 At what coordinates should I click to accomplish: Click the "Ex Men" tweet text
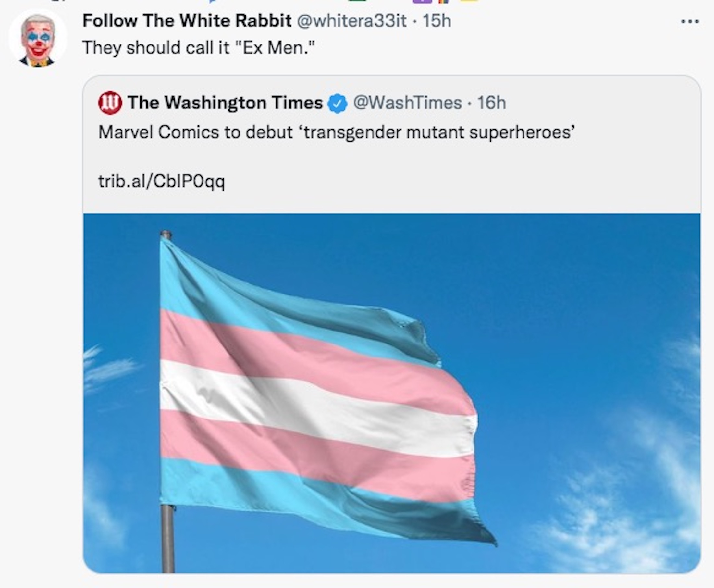coord(198,47)
